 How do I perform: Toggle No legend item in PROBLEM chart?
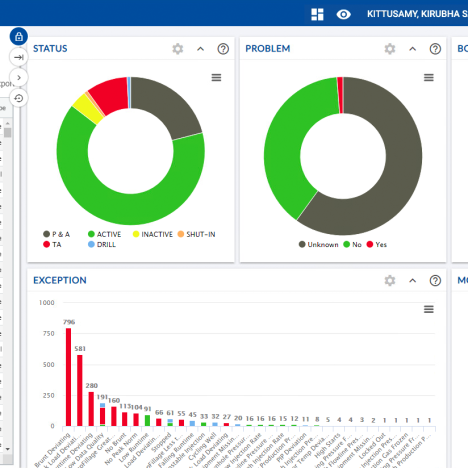point(352,245)
